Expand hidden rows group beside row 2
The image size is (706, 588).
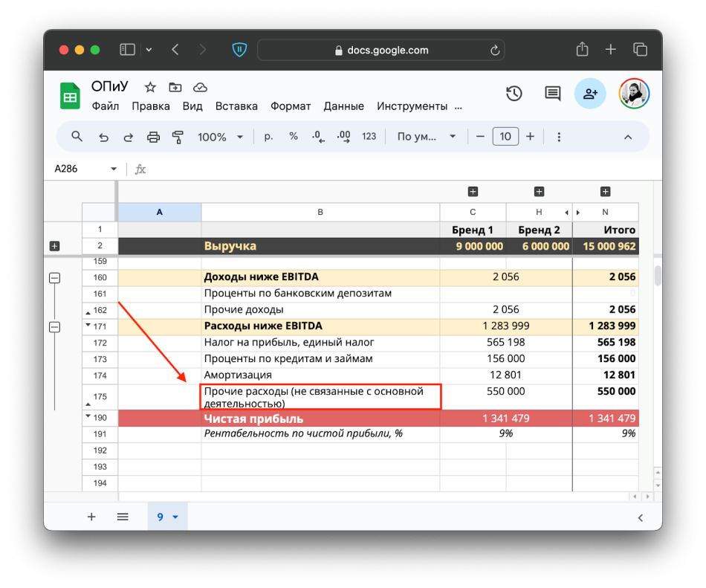click(54, 246)
